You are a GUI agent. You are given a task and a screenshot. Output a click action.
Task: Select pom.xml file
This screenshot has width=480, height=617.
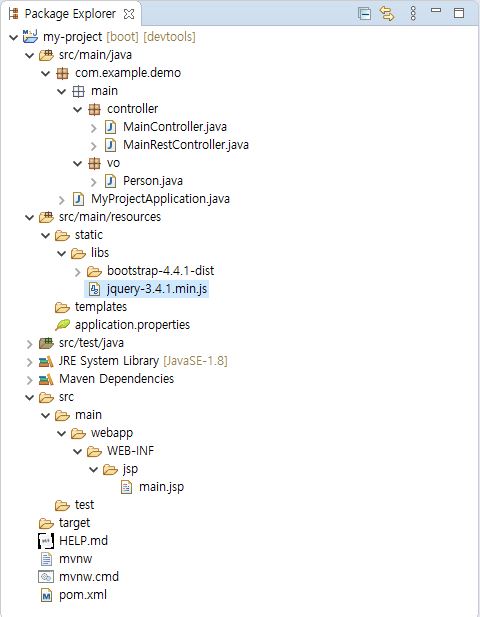tap(83, 595)
